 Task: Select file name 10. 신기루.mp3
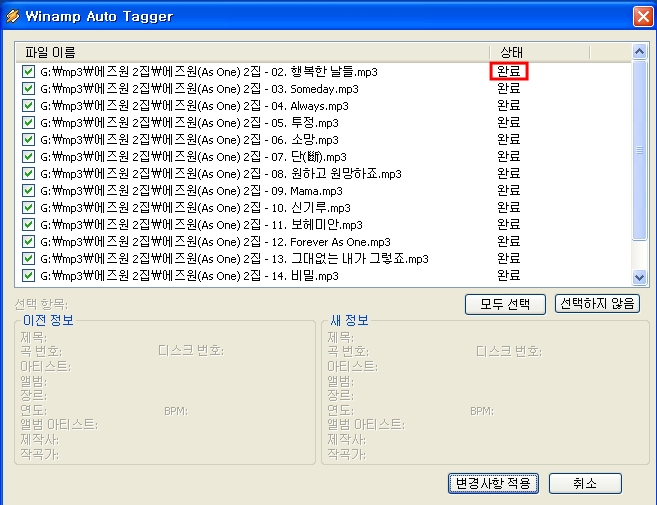coord(196,207)
